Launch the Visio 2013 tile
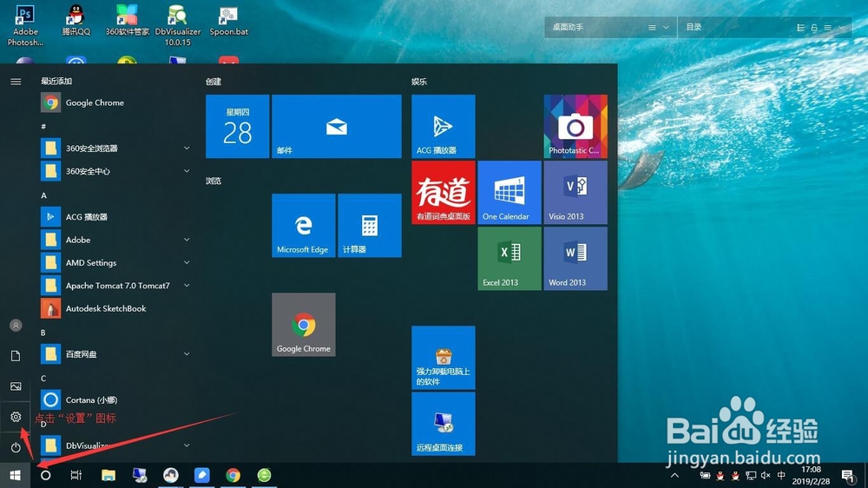Viewport: 868px width, 488px height. 575,192
